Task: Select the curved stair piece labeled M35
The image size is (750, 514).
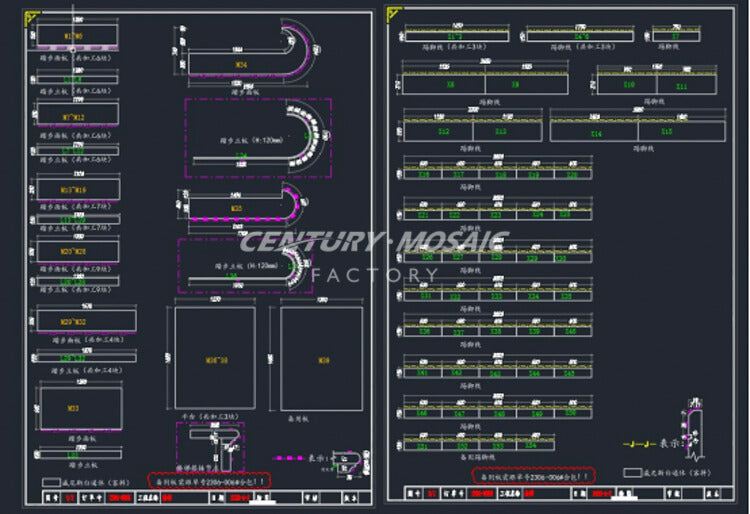Action: [x=238, y=208]
